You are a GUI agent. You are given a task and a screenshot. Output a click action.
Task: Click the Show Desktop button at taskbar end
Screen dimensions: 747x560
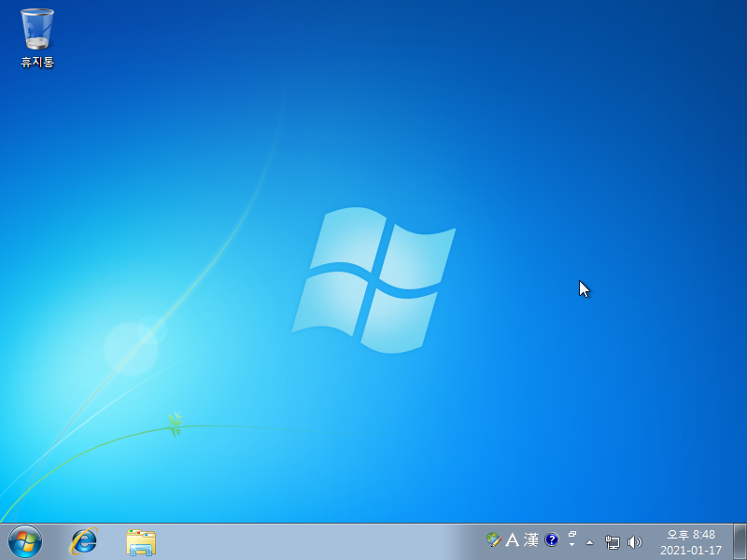[740, 541]
